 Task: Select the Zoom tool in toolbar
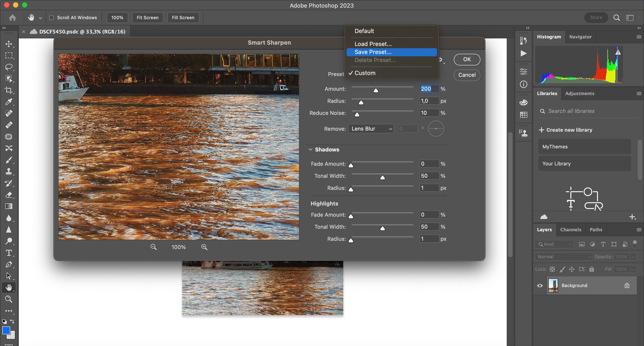click(x=9, y=299)
